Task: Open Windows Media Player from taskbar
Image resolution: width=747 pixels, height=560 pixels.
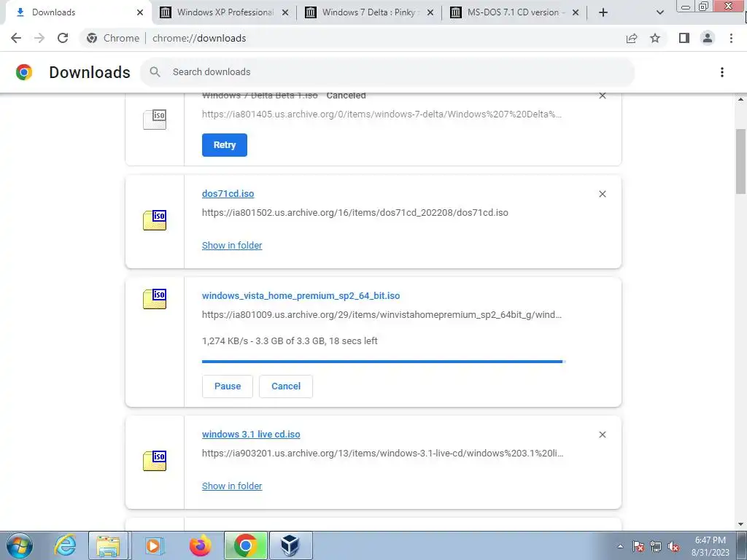Action: click(x=153, y=545)
